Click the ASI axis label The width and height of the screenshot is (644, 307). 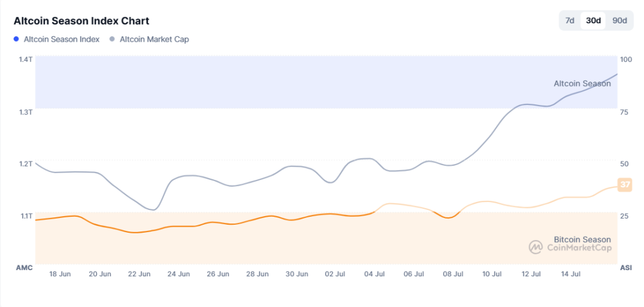coord(626,268)
